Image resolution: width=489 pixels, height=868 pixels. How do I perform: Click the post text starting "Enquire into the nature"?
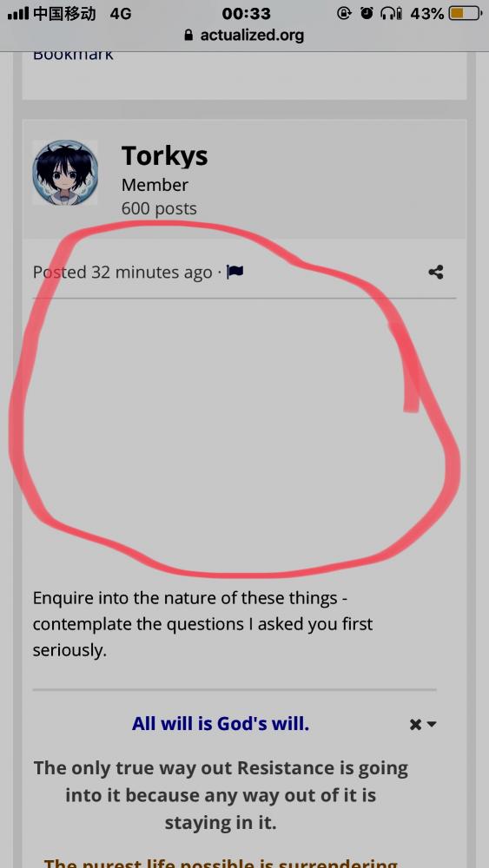(x=202, y=624)
